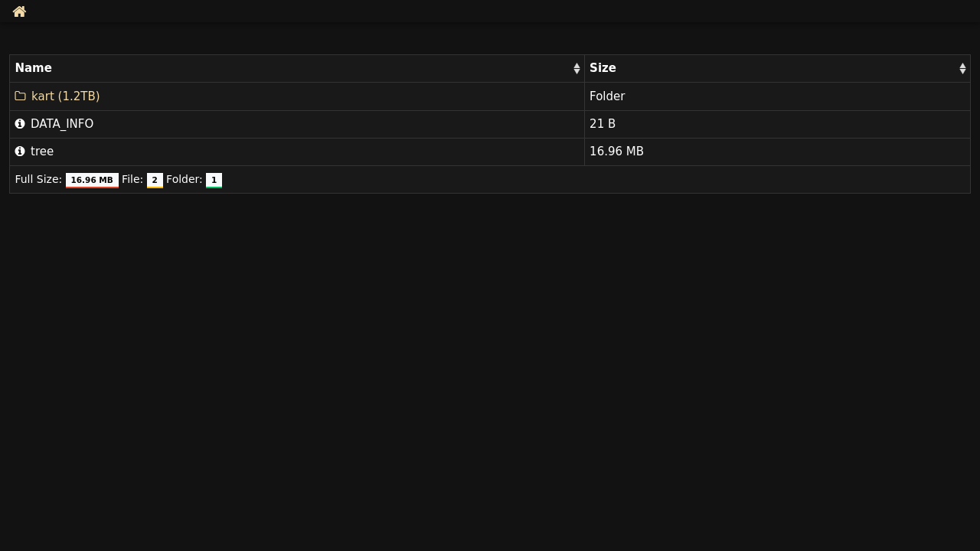This screenshot has width=980, height=551.
Task: Toggle the Name column sort arrows
Action: (x=577, y=69)
